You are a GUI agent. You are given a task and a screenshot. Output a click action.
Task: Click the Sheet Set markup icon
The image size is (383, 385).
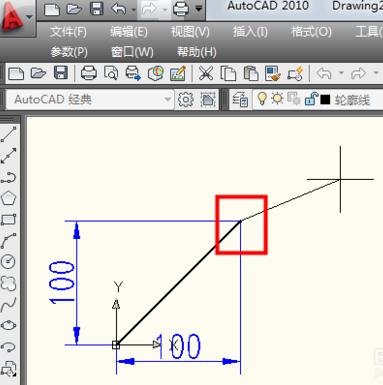(x=178, y=73)
